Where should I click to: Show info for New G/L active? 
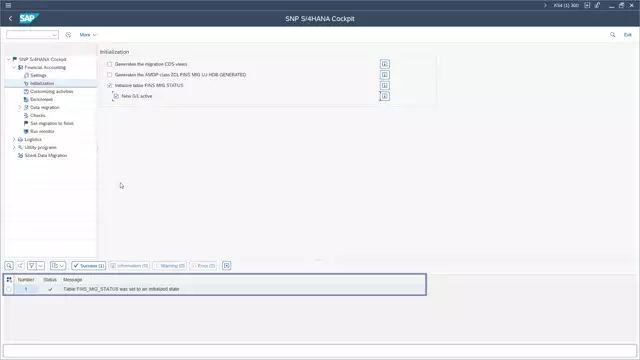coord(384,96)
